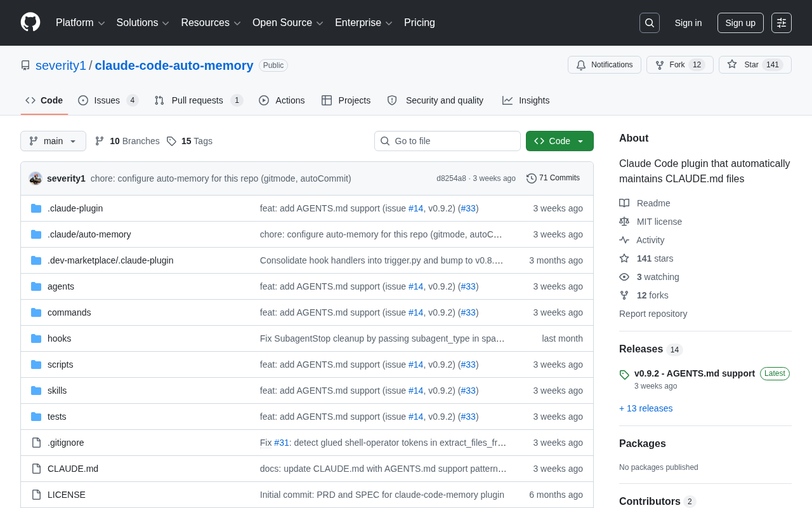Open commit hash d8254a8
Image resolution: width=812 pixels, height=508 pixels.
point(451,178)
